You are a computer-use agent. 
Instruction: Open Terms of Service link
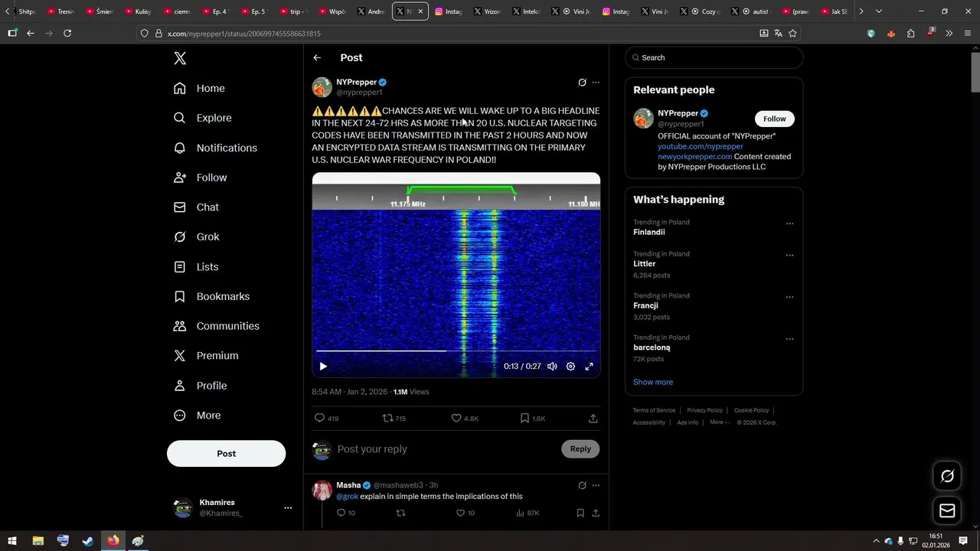click(654, 410)
